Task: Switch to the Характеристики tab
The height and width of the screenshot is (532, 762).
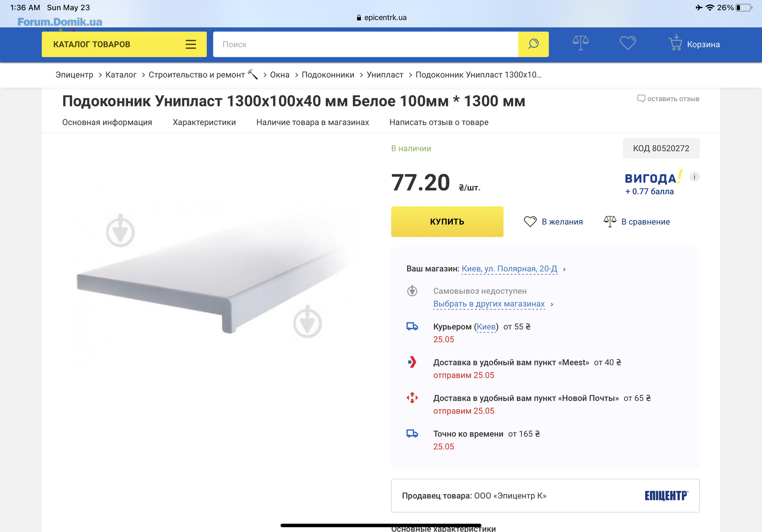Action: (x=204, y=122)
